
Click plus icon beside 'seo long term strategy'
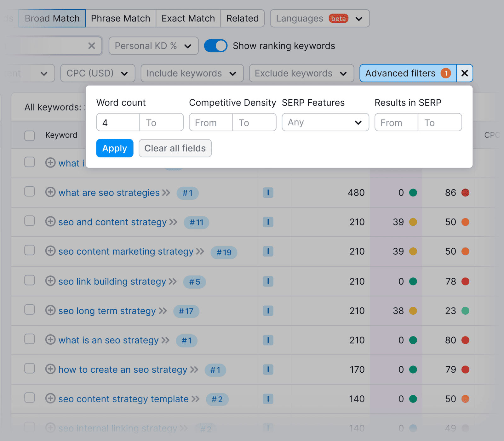point(50,310)
